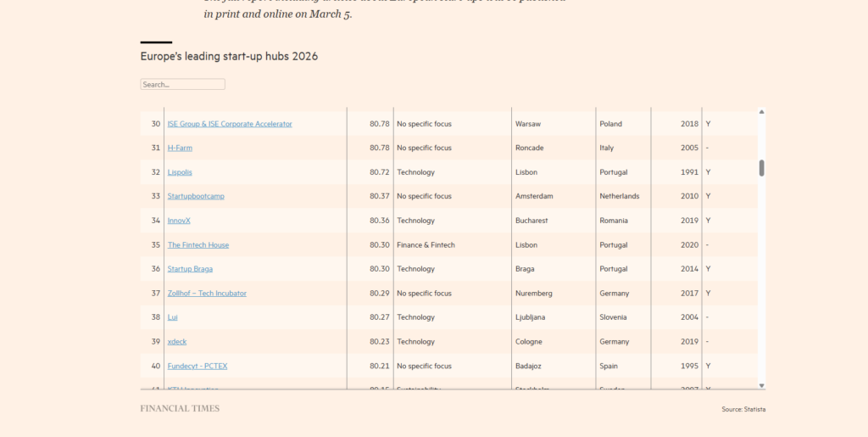Click the table scrollbar up arrow
868x437 pixels.
point(761,112)
